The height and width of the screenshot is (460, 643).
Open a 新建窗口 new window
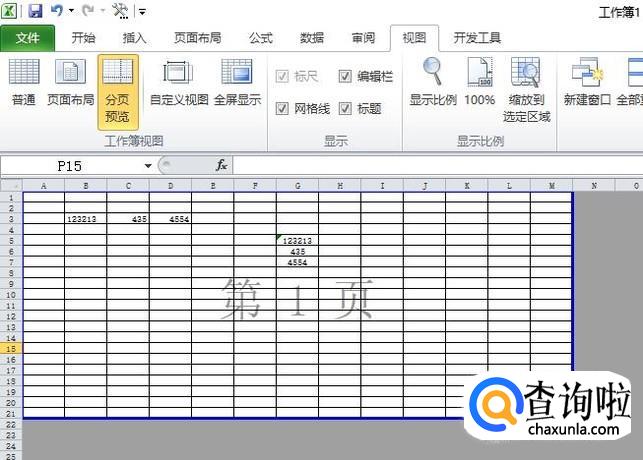pos(587,82)
